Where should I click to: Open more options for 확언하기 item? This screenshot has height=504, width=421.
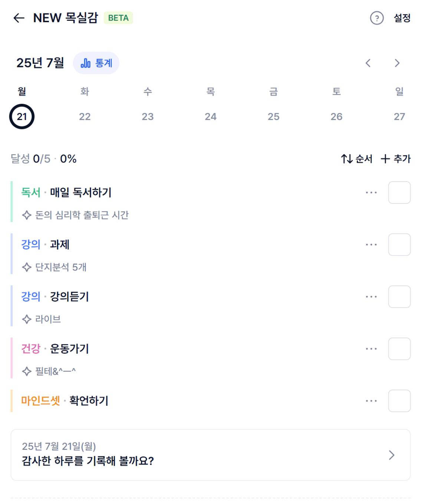(x=371, y=401)
